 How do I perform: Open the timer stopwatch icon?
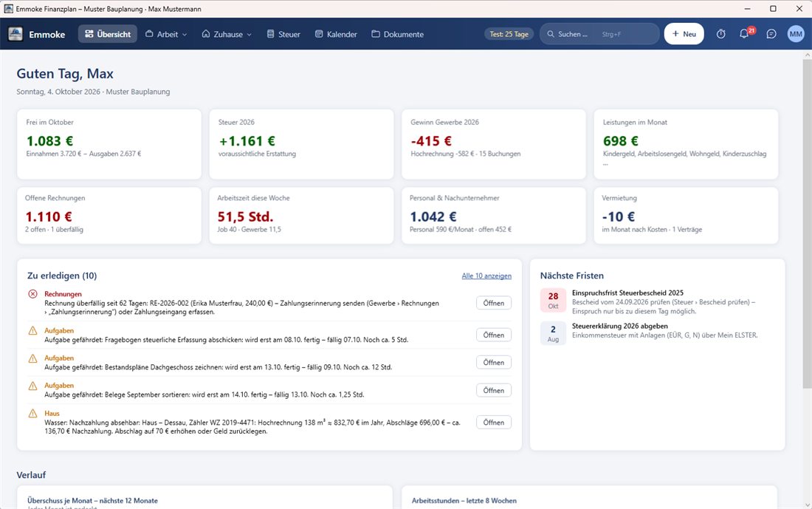coord(720,34)
